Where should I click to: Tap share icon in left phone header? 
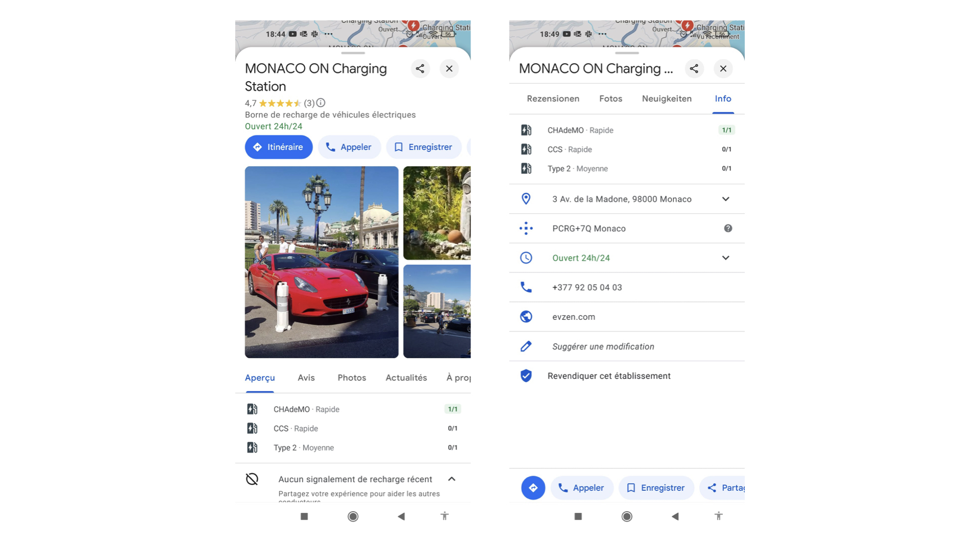click(420, 69)
